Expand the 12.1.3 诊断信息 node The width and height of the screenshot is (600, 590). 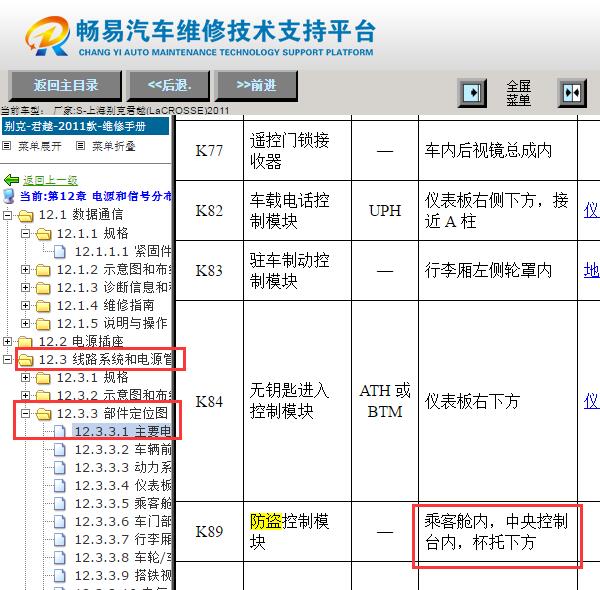[x=25, y=287]
